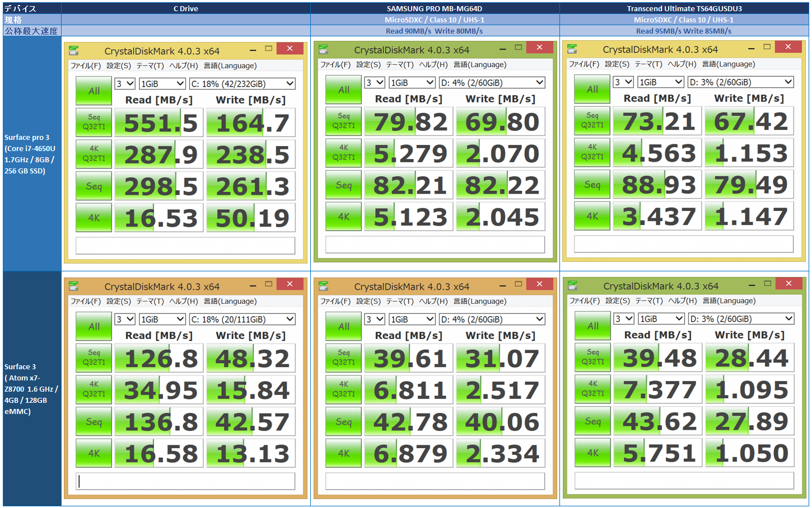The height and width of the screenshot is (508, 812).
Task: Open 設定(S) menu in Surface 3 C Drive window
Action: [119, 301]
